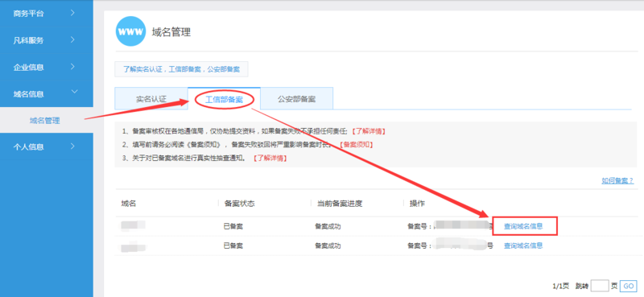Image resolution: width=644 pixels, height=297 pixels.
Task: Click the 操作 column header
Action: [417, 204]
